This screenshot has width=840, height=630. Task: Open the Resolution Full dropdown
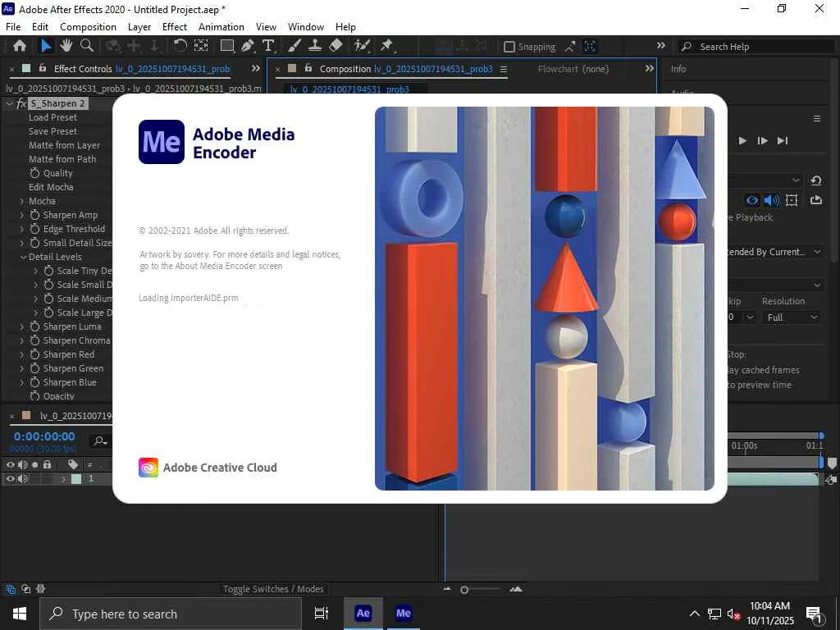792,317
